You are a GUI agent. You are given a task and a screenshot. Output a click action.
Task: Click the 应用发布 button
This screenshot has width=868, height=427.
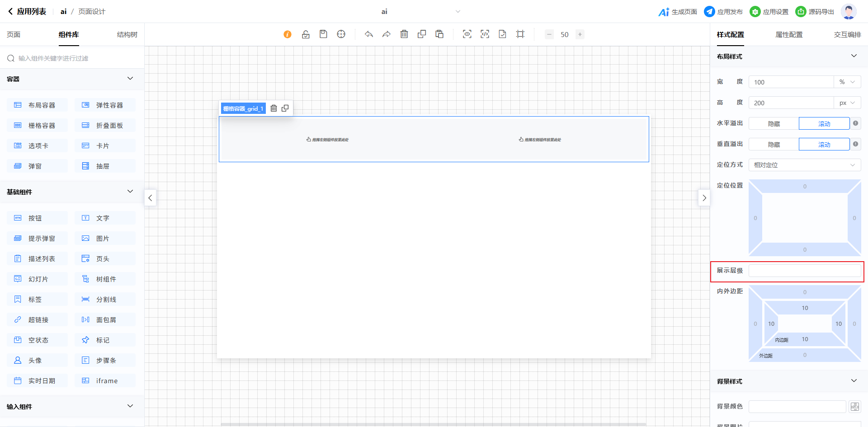click(723, 12)
